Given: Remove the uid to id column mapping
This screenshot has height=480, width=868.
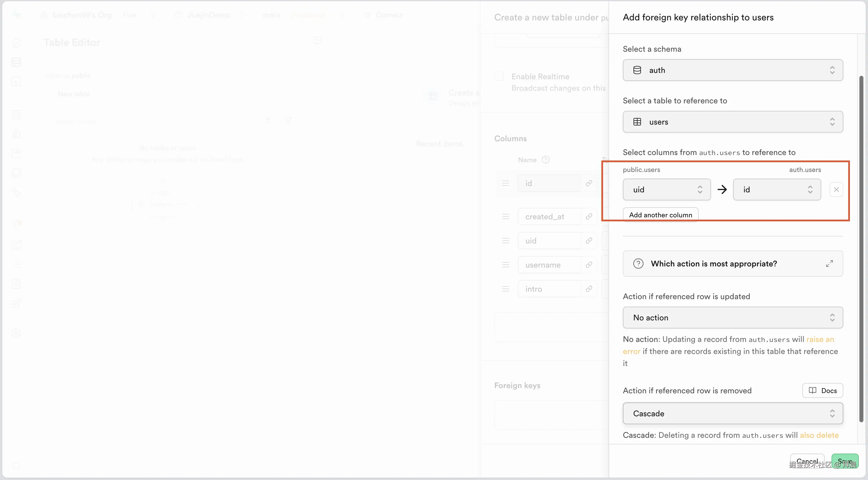Looking at the screenshot, I should [836, 189].
